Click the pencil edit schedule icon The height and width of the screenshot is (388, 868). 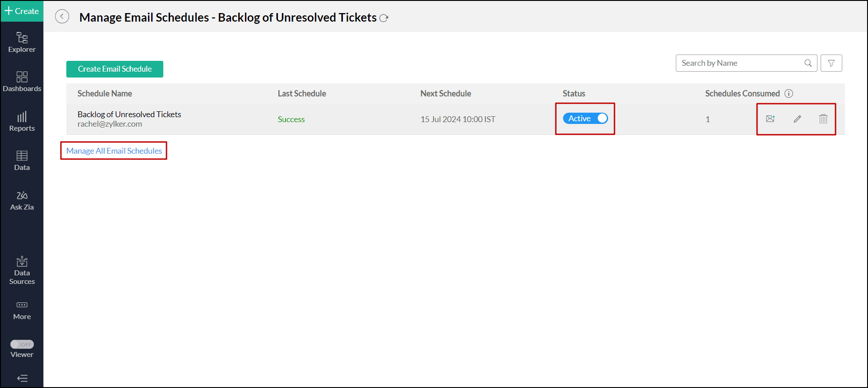point(797,119)
